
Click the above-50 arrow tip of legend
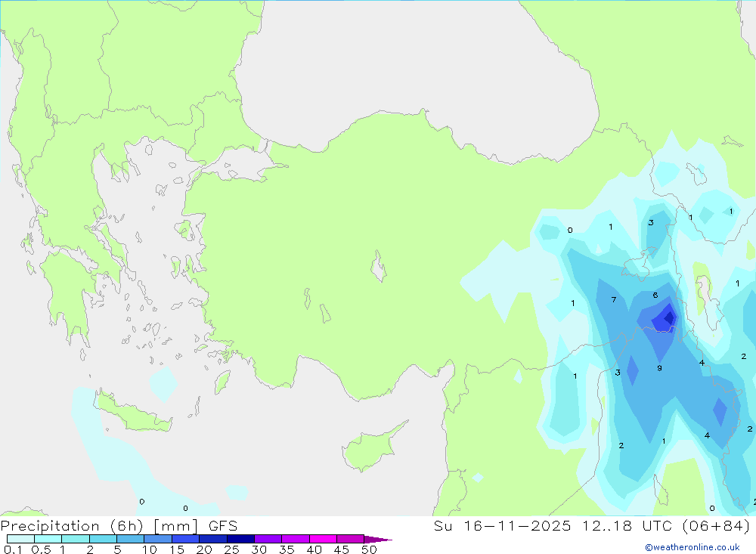tap(379, 539)
